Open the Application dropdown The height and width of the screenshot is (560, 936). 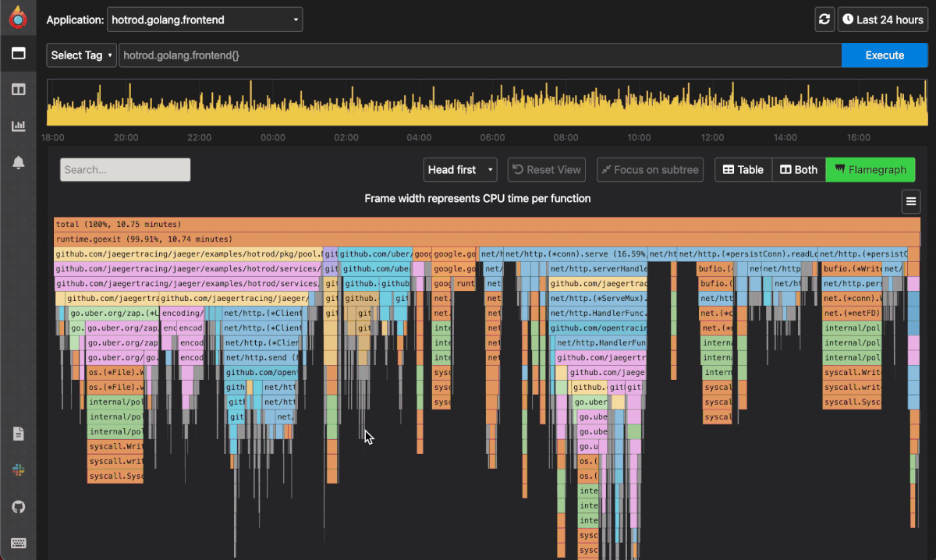[x=204, y=19]
